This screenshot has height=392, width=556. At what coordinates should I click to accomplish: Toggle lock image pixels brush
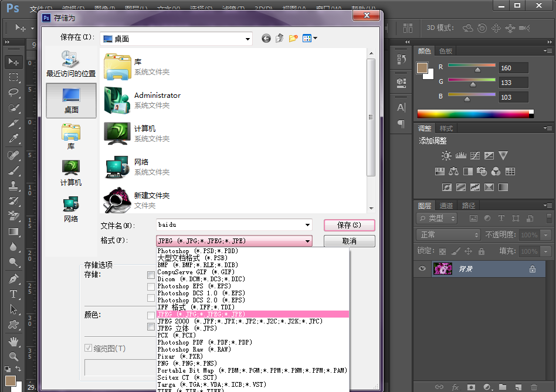click(x=455, y=251)
